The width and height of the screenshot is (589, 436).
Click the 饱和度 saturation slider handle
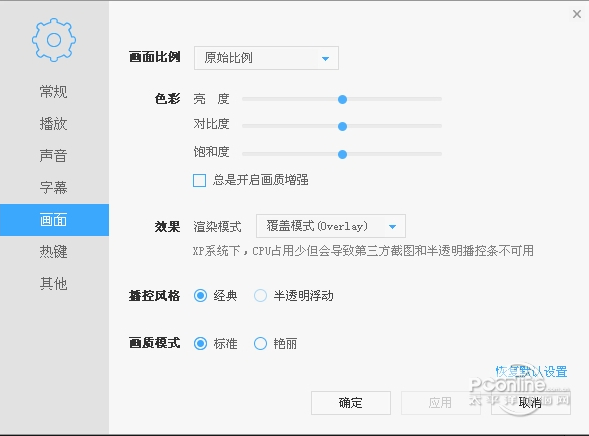(x=342, y=154)
